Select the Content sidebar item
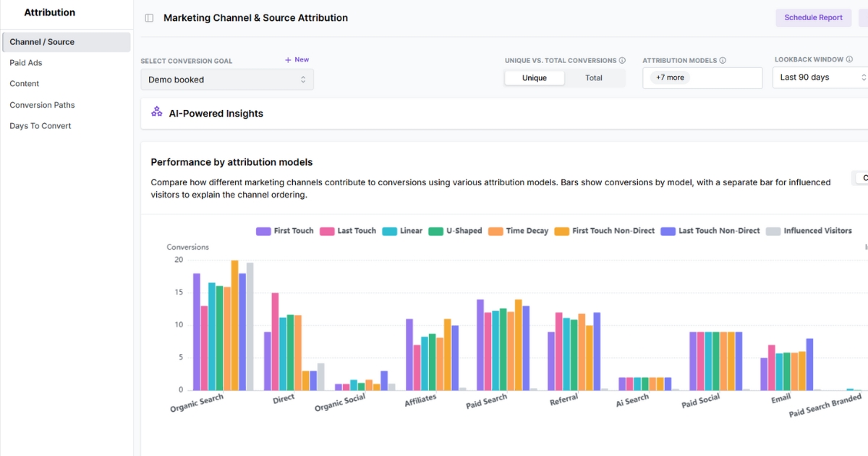The height and width of the screenshot is (456, 868). [x=24, y=84]
